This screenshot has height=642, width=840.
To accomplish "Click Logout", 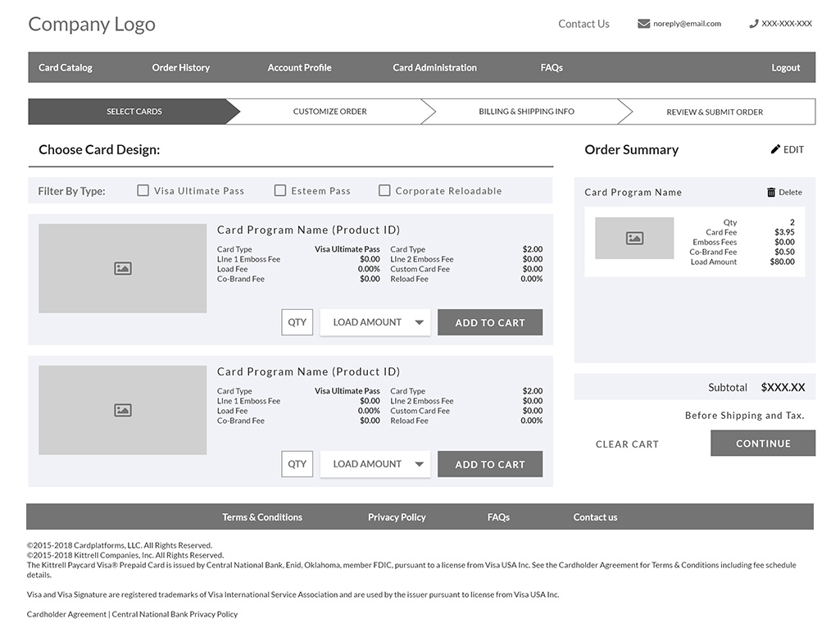I will coord(785,67).
